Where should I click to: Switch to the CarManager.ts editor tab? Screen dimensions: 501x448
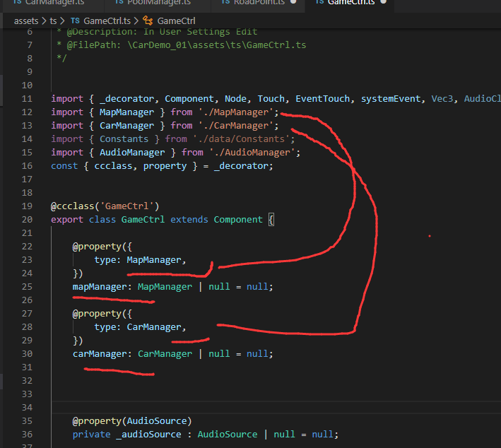point(48,3)
